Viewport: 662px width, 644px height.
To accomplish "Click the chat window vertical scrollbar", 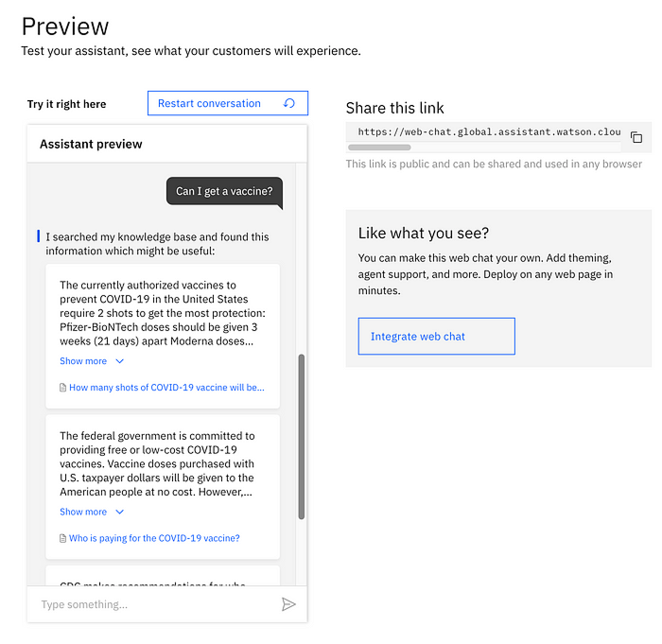I will coord(301,435).
